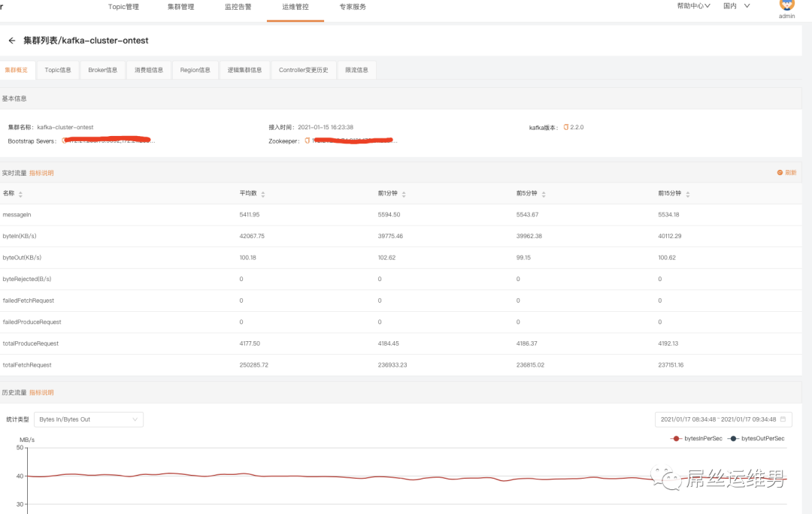Select the totalFetchRequest row name
This screenshot has width=812, height=514.
27,365
